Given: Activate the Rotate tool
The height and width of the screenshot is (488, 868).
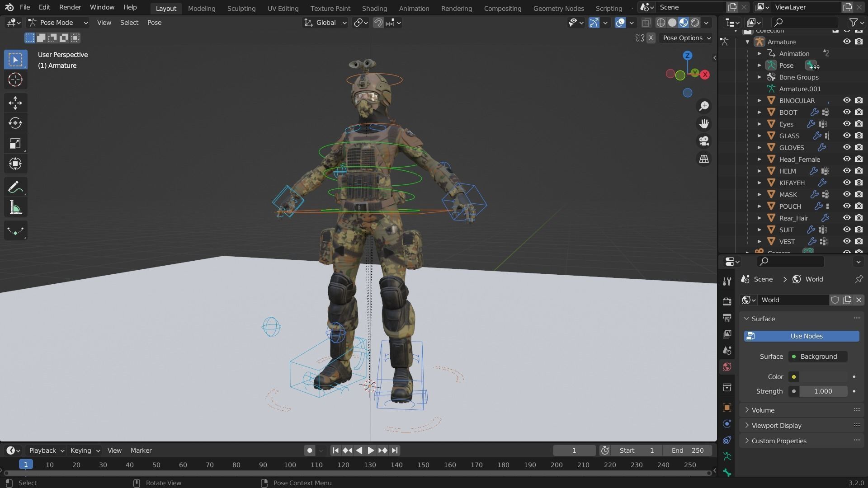Looking at the screenshot, I should point(15,123).
